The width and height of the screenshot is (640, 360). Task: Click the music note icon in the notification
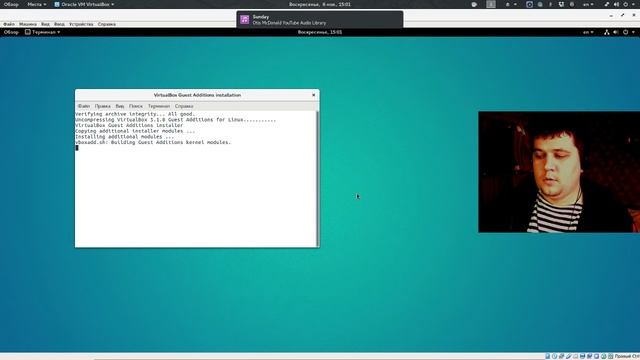click(244, 20)
